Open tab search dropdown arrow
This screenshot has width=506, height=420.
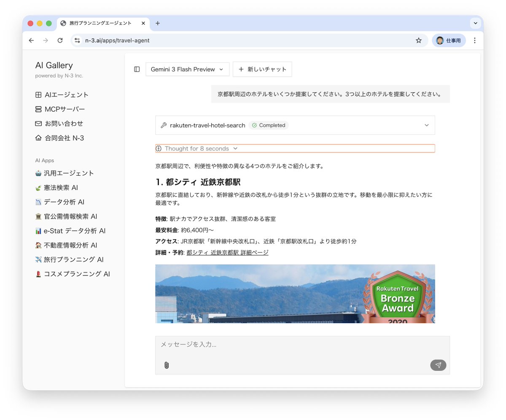pyautogui.click(x=476, y=23)
